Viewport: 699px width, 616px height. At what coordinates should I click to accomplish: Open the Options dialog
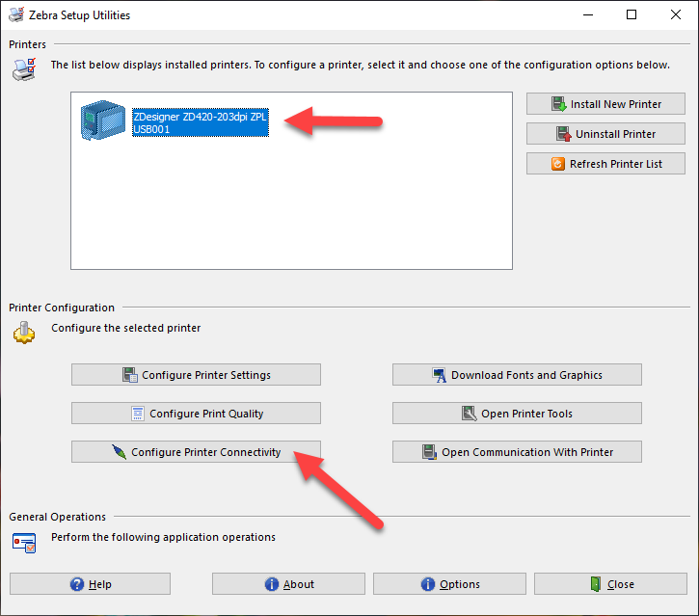(449, 584)
